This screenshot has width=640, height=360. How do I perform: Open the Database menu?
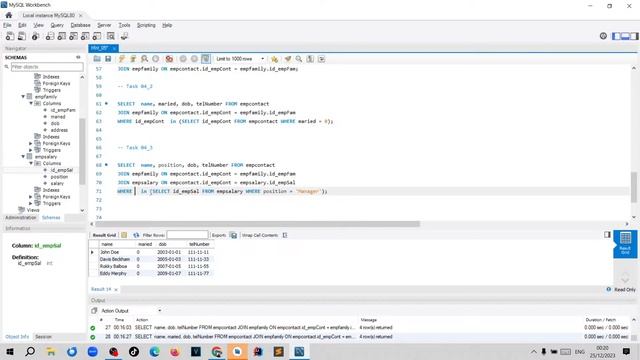pyautogui.click(x=80, y=25)
